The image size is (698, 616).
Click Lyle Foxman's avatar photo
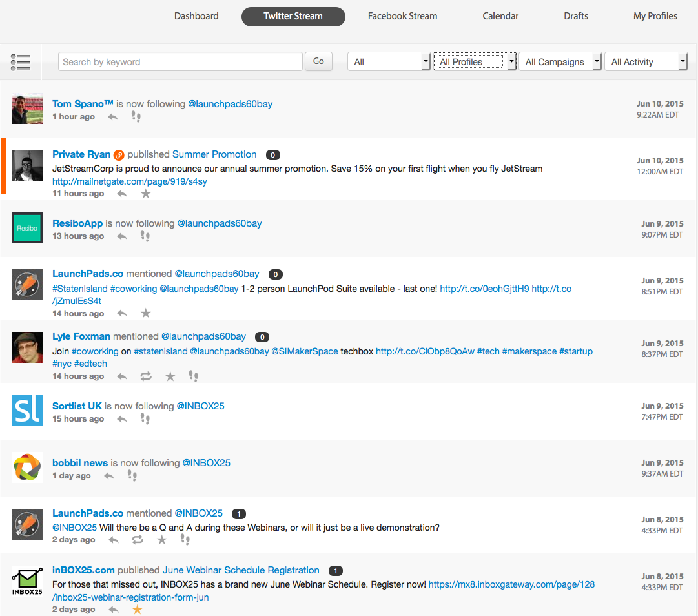coord(27,347)
